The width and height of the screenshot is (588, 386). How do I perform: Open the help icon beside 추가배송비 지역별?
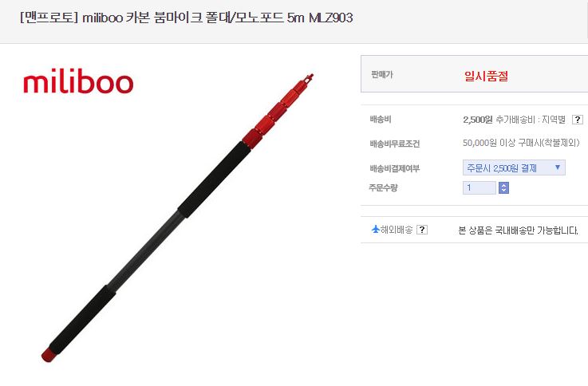[578, 120]
